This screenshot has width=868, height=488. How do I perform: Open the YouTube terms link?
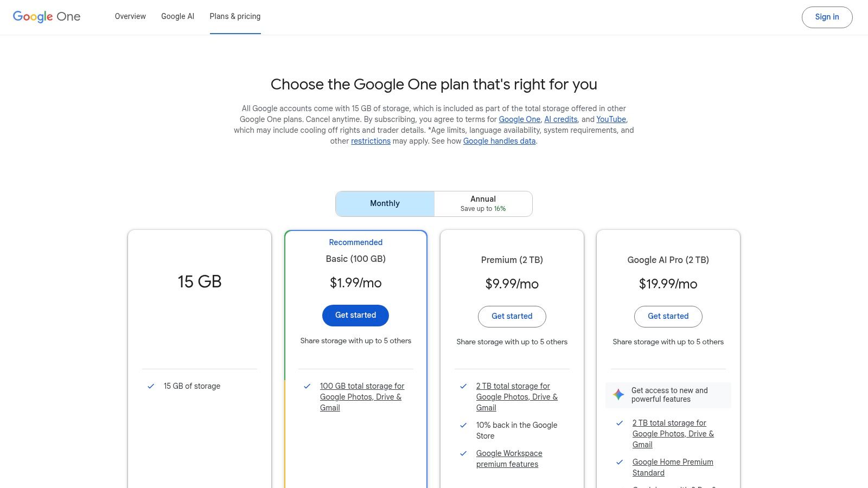[x=611, y=119]
